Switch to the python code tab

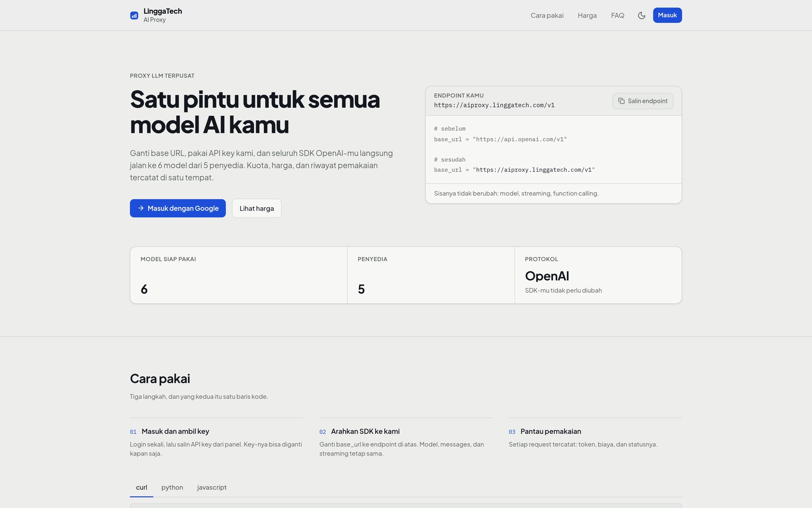tap(172, 488)
